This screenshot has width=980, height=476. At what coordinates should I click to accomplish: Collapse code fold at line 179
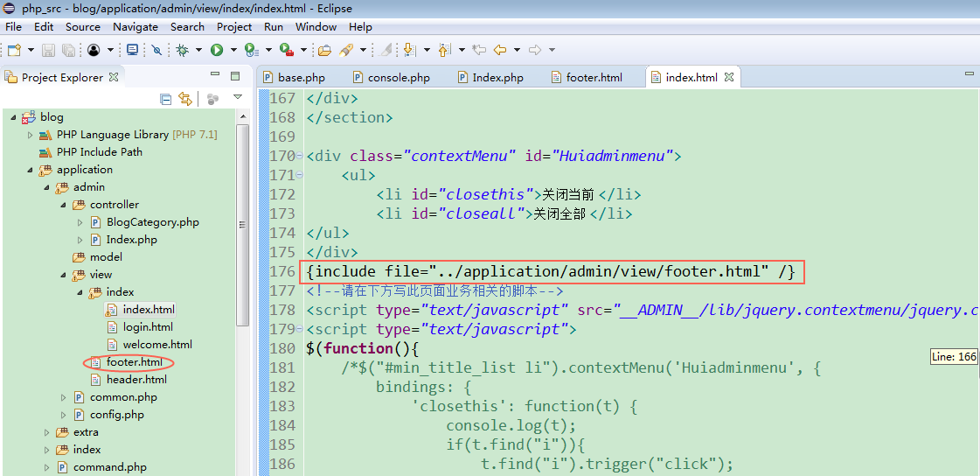point(299,329)
